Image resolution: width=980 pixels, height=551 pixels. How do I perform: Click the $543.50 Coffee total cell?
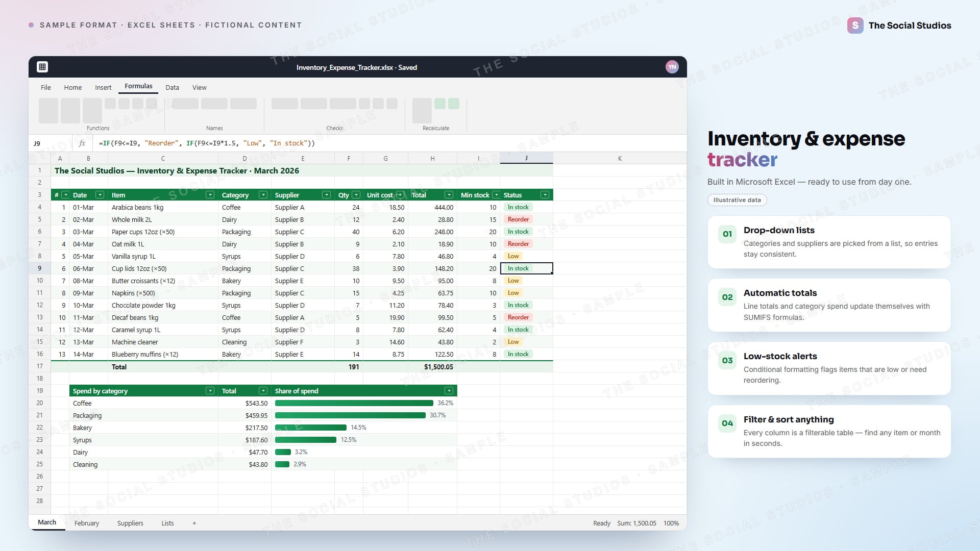pos(244,403)
